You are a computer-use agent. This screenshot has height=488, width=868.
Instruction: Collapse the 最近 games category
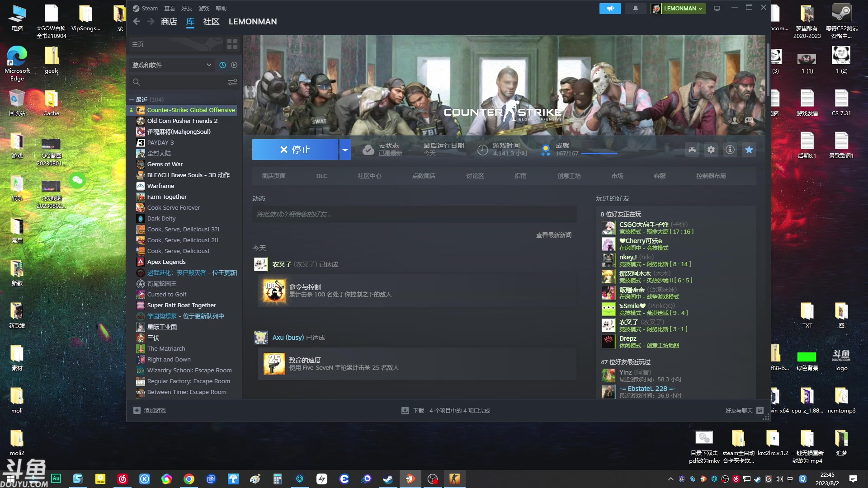(132, 99)
